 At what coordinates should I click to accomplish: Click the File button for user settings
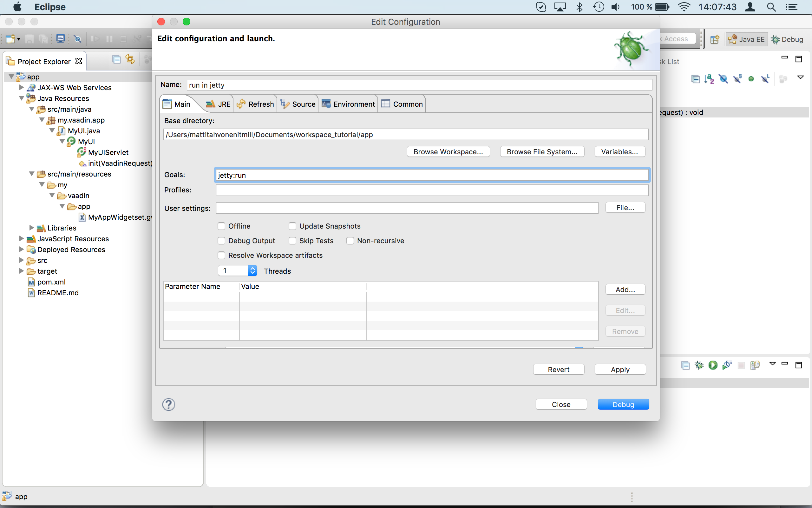625,208
